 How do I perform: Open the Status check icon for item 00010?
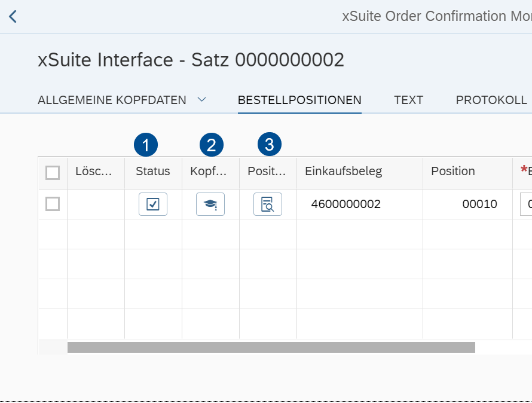152,204
